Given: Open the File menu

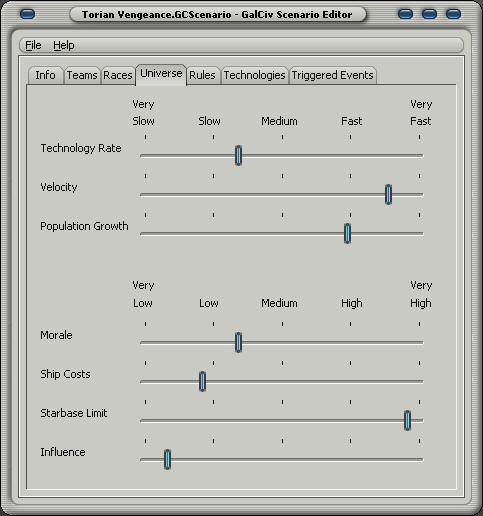Looking at the screenshot, I should (x=33, y=45).
